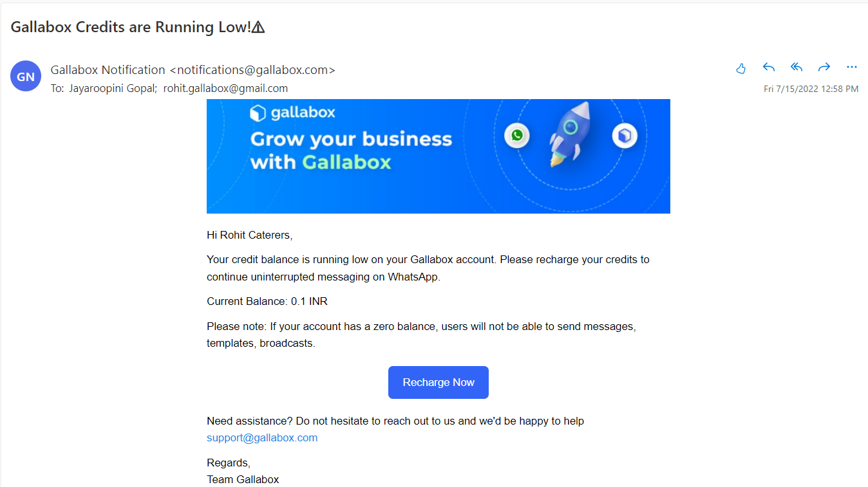
Task: Click the Current Balance 0.1 INR line
Action: [267, 301]
